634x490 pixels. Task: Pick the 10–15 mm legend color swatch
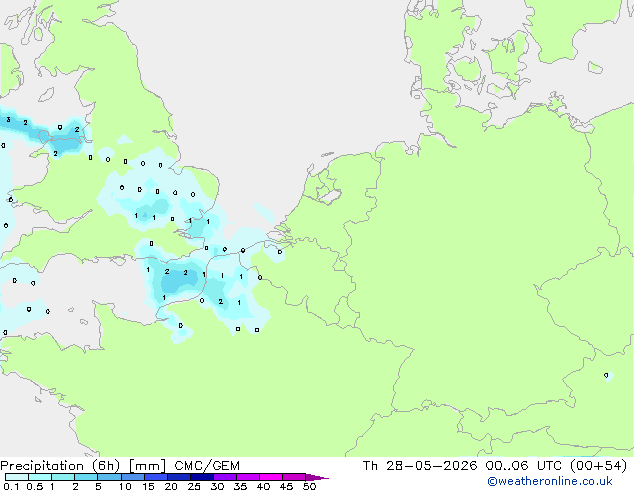pyautogui.click(x=132, y=477)
